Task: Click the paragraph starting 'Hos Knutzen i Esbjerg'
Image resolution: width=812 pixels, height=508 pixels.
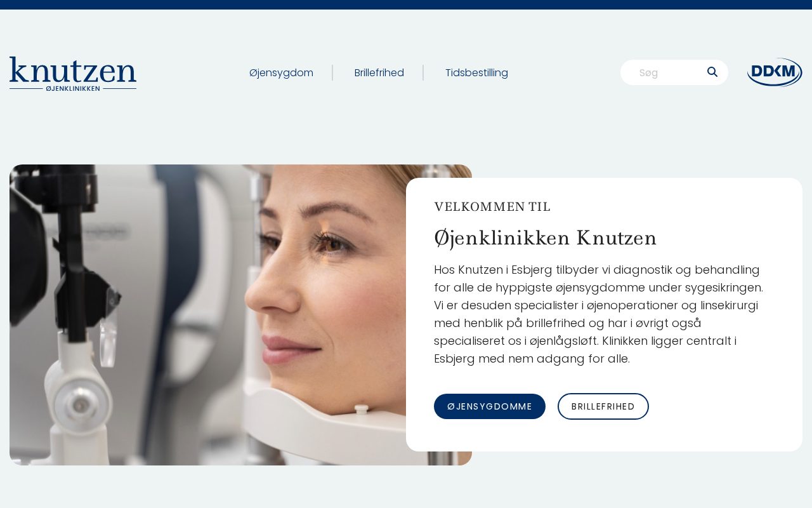Action: (x=598, y=314)
